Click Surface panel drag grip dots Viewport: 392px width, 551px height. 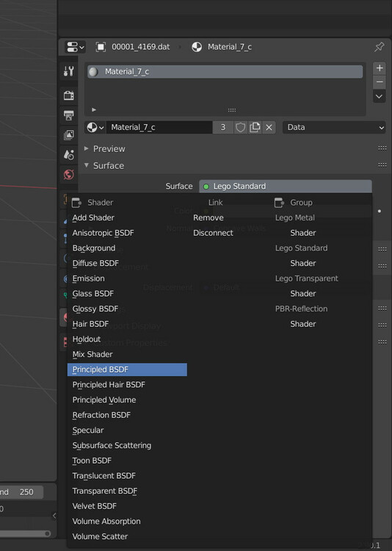coord(382,165)
